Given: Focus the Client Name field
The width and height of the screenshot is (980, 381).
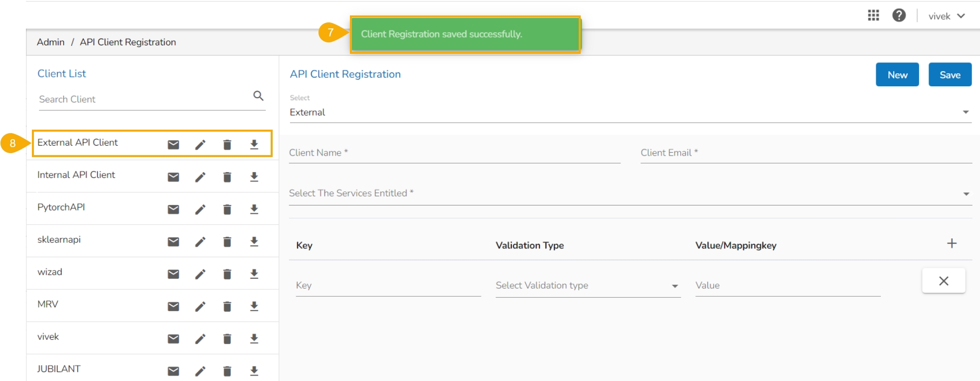Looking at the screenshot, I should click(454, 153).
